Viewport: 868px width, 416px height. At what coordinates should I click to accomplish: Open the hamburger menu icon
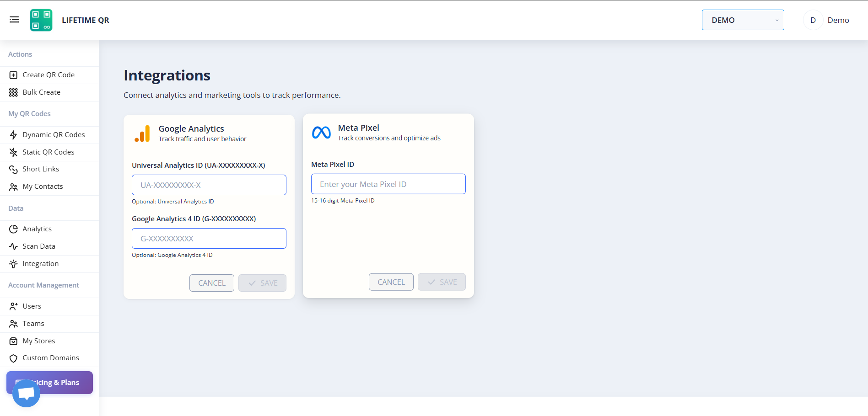[14, 20]
